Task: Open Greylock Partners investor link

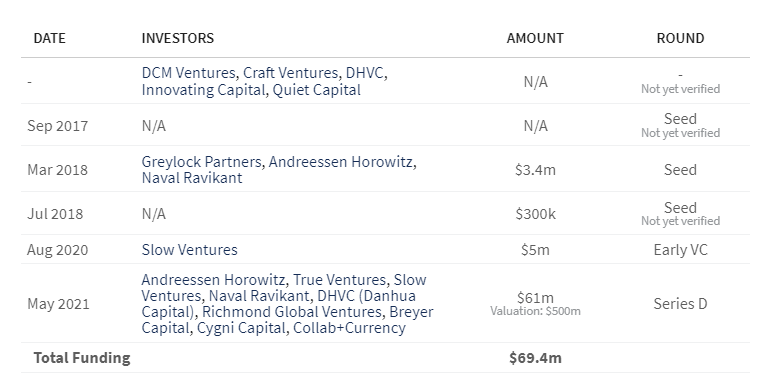Action: (201, 162)
